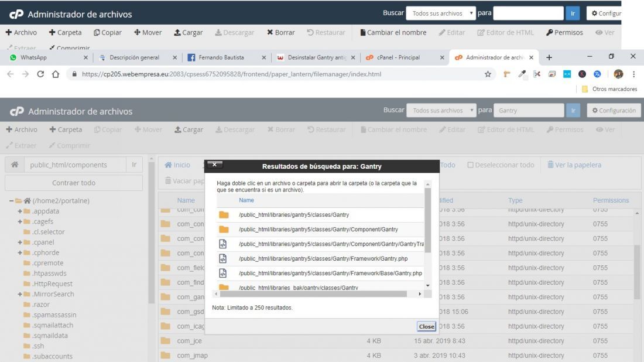
Task: Click Copiar in the top banner toolbar
Action: click(x=108, y=32)
